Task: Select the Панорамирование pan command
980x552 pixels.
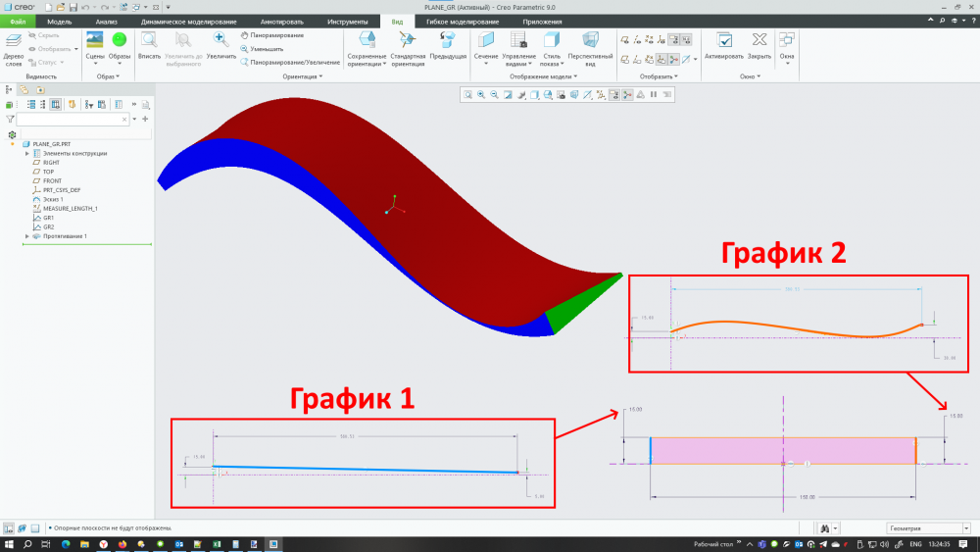Action: (x=271, y=35)
